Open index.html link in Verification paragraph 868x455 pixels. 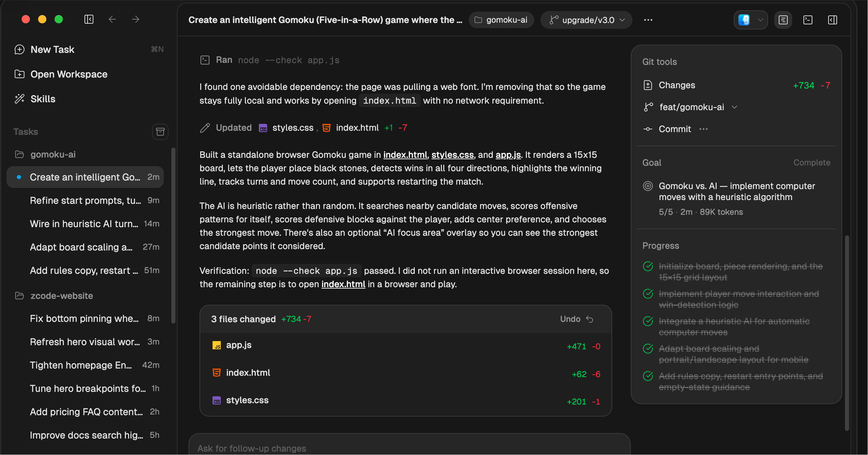(x=343, y=284)
